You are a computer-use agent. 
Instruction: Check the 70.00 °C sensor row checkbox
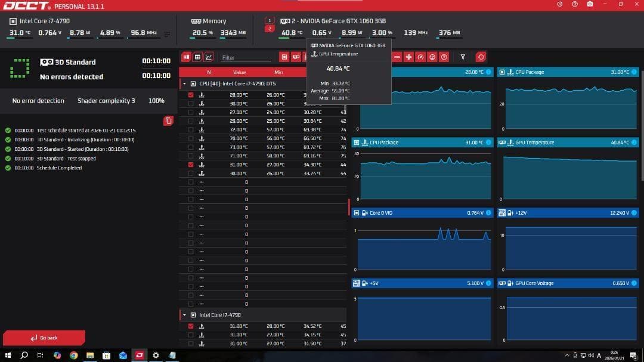[x=191, y=138]
